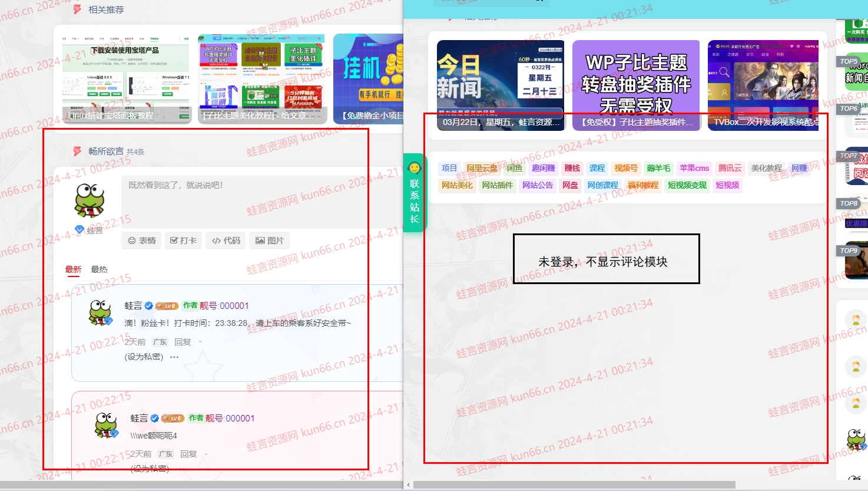This screenshot has height=491, width=868.
Task: Click the frog avatar beside comment box
Action: pos(90,200)
